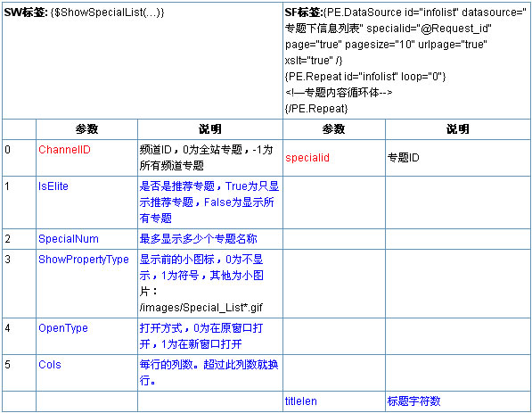Click the 最多显示多少个专题名称 description
The width and height of the screenshot is (532, 413).
[198, 239]
